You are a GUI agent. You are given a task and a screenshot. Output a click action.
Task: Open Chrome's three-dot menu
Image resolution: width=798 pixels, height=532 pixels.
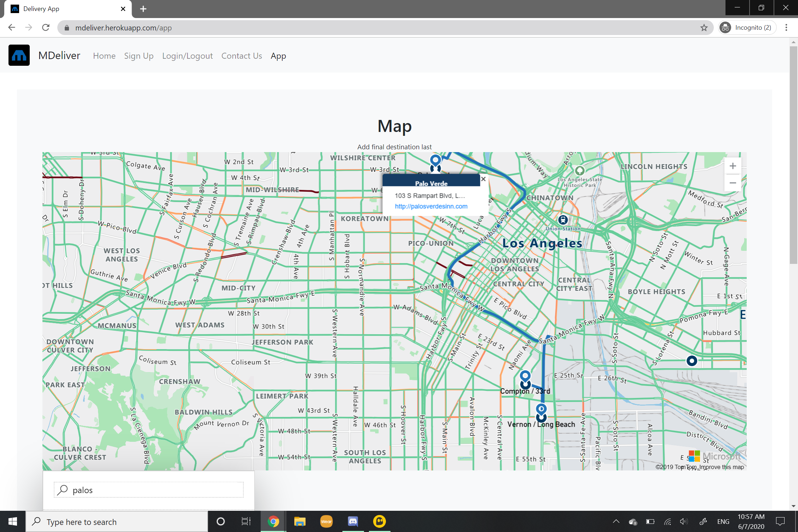(786, 28)
